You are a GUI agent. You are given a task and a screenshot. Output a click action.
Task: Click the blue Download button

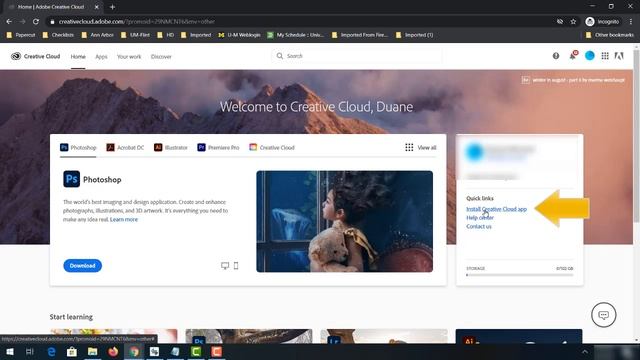click(82, 266)
